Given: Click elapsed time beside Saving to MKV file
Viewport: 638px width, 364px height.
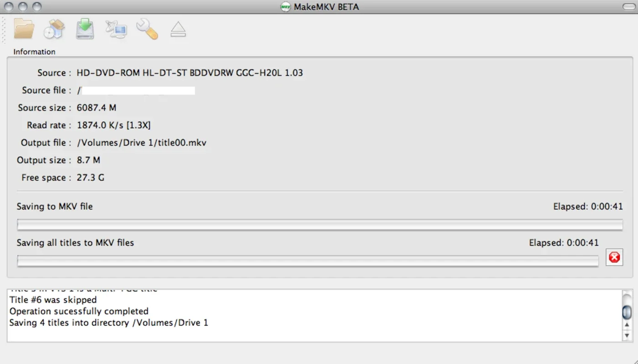Looking at the screenshot, I should pyautogui.click(x=588, y=207).
